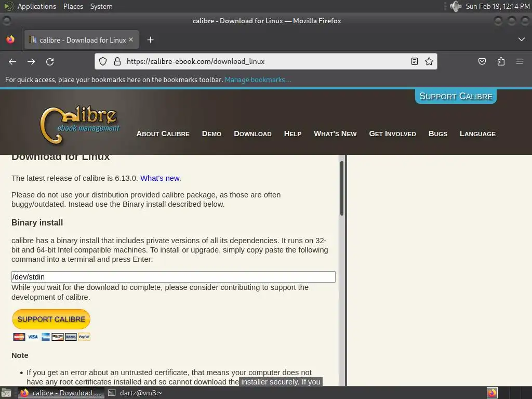
Task: Open the System menu
Action: (x=101, y=6)
